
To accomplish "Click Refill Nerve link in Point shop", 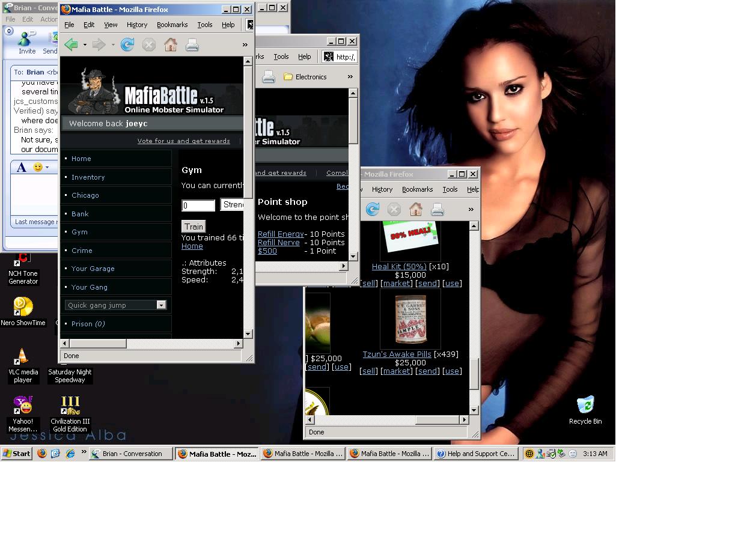I will [279, 243].
